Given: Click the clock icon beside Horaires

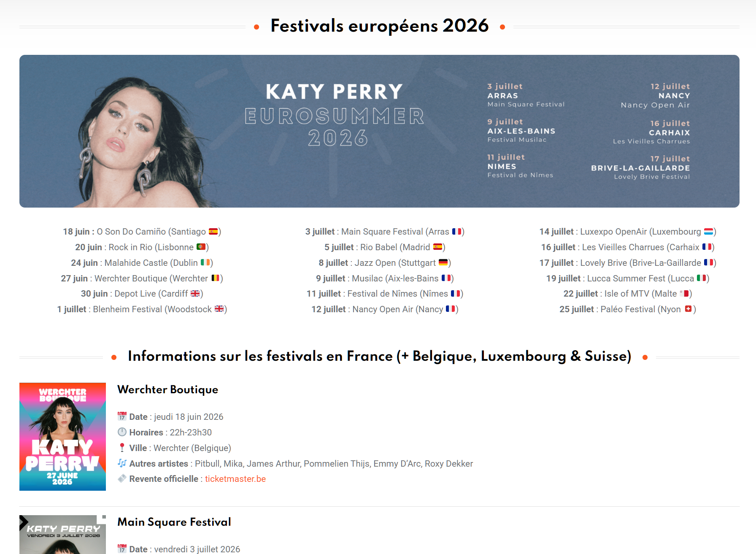Looking at the screenshot, I should point(122,432).
